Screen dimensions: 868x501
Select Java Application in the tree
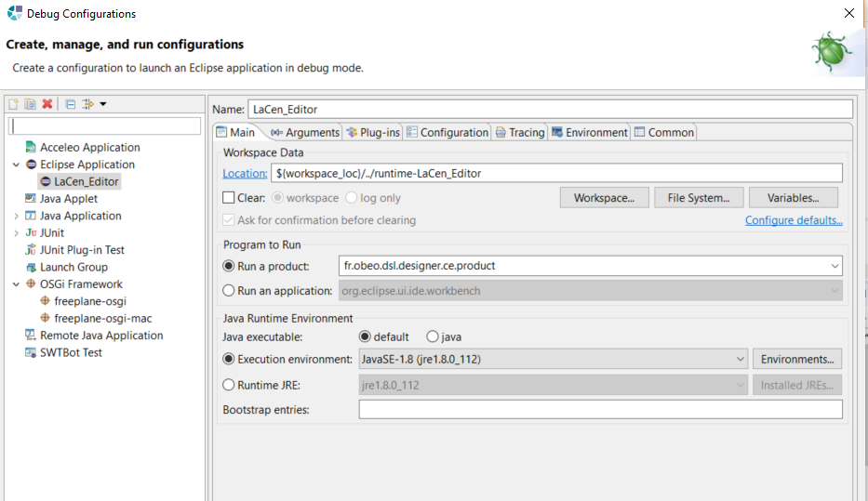coord(80,216)
